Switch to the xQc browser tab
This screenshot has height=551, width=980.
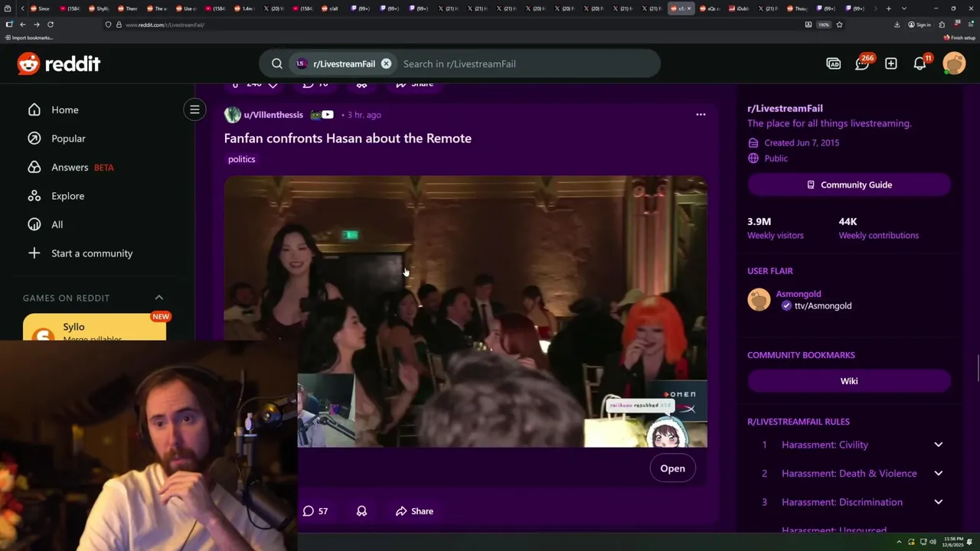click(708, 8)
